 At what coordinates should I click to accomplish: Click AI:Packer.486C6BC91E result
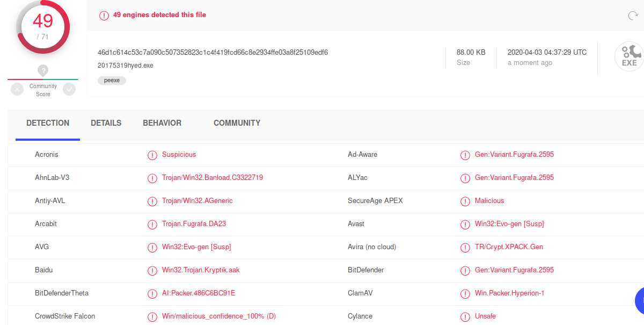[199, 293]
